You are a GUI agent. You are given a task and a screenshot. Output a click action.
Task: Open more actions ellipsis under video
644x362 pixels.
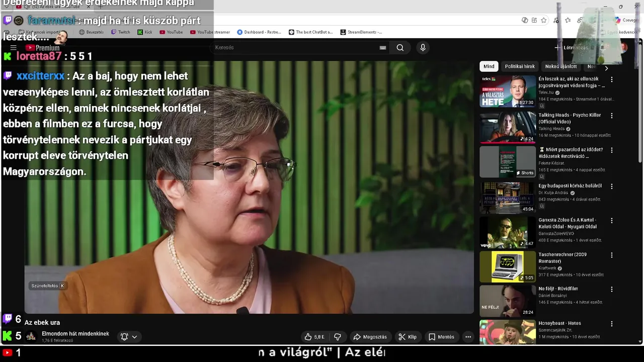coord(468,337)
